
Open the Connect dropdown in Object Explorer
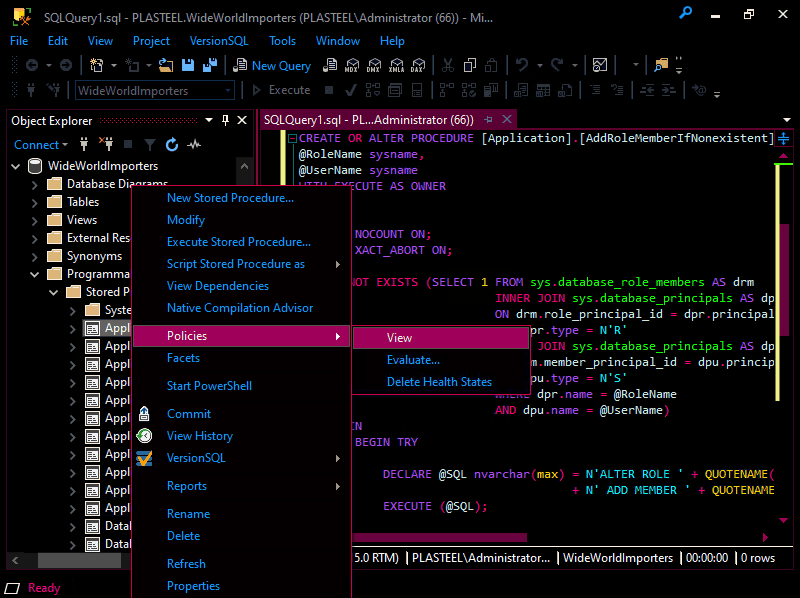(x=41, y=145)
